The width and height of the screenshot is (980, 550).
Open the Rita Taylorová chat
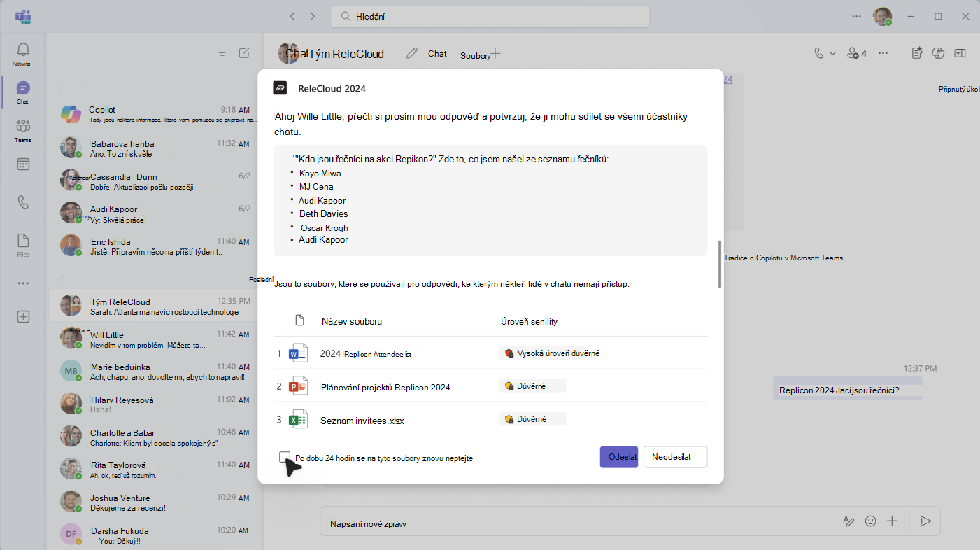pyautogui.click(x=155, y=470)
